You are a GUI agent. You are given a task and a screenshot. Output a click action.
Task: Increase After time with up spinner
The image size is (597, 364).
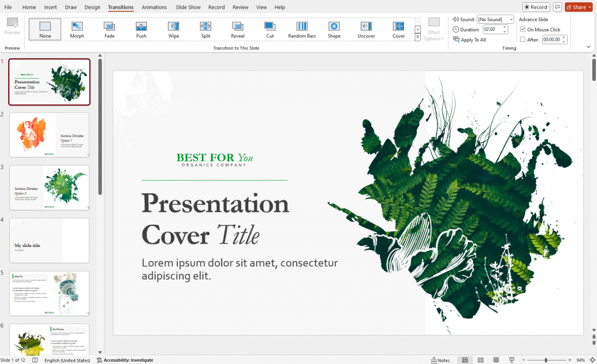(564, 38)
